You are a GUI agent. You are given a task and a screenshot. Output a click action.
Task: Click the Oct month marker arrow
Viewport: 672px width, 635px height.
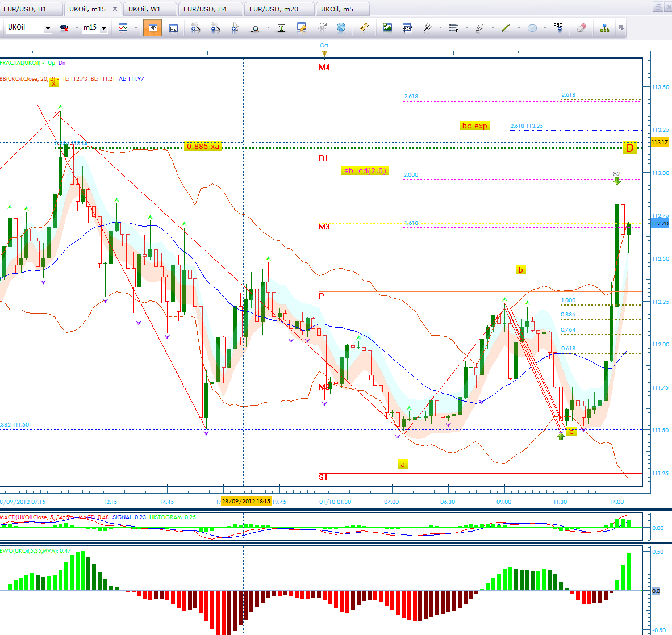tap(324, 54)
